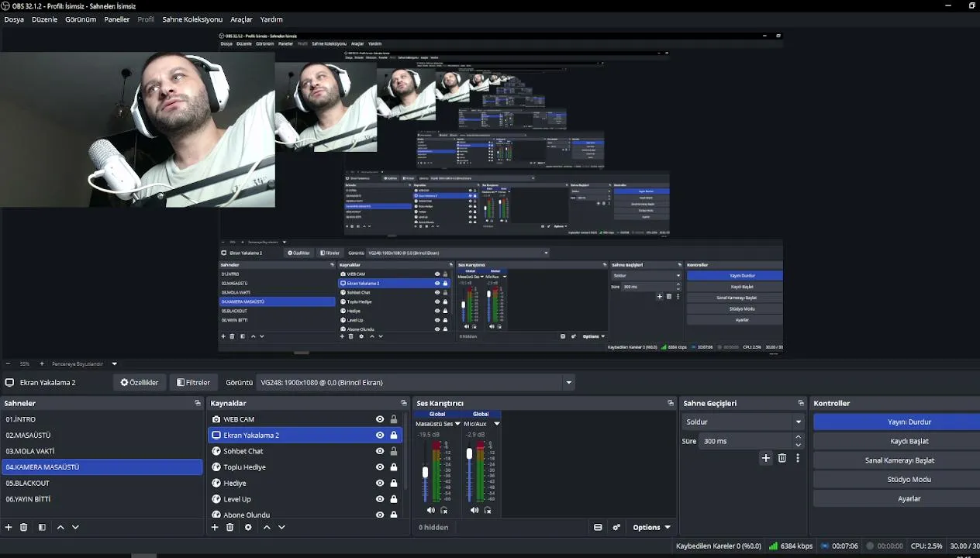
Task: Open advanced audio properties gear icon
Action: coord(616,527)
